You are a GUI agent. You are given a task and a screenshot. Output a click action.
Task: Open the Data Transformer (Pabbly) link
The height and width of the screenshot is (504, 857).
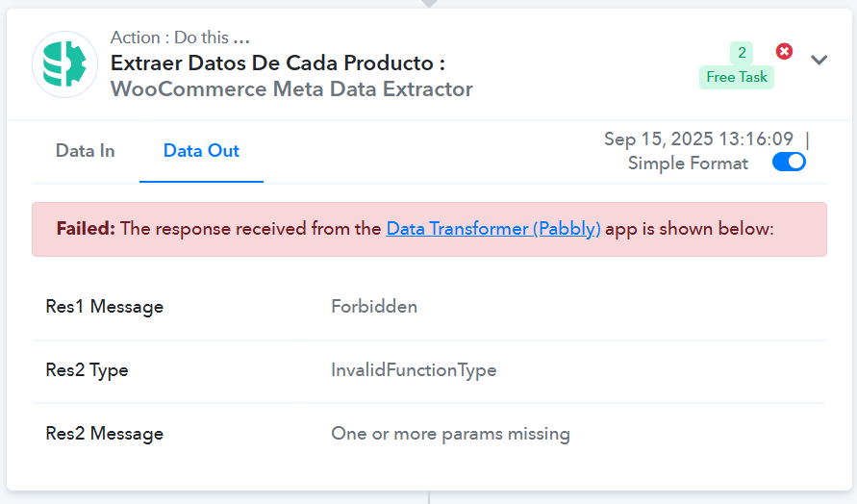click(493, 229)
